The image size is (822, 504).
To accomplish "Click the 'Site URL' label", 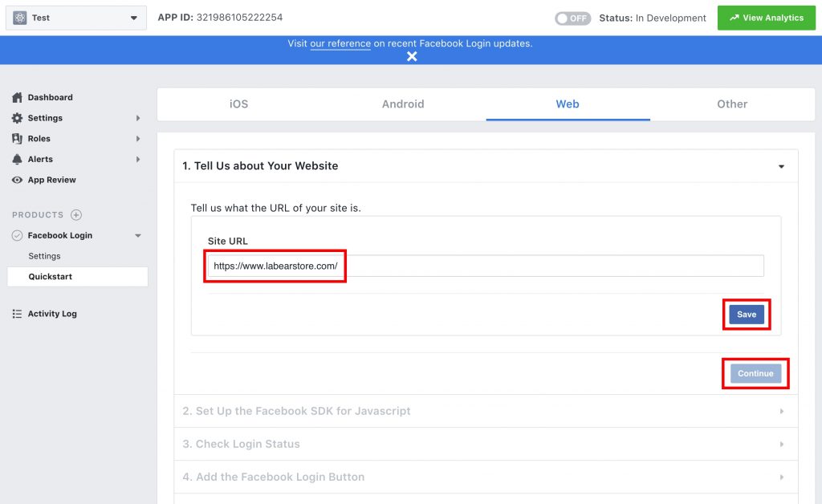I will 227,241.
